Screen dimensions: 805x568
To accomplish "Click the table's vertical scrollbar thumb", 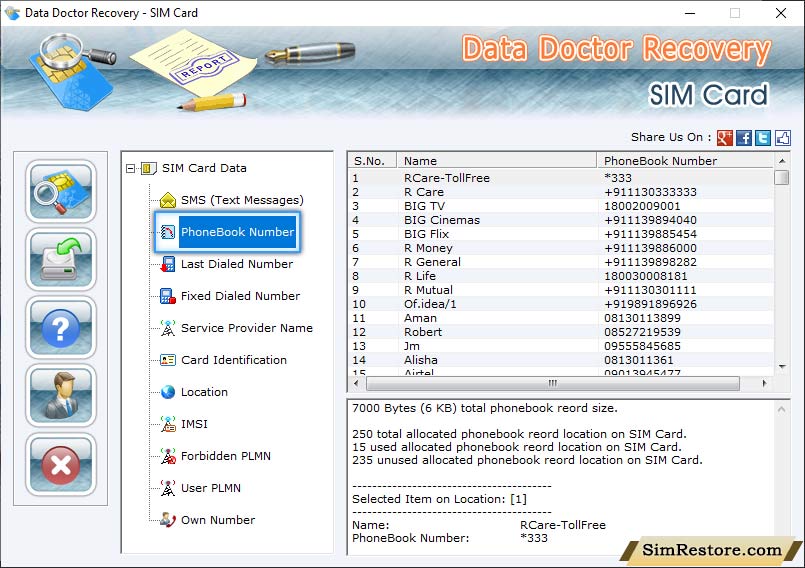I will 781,178.
